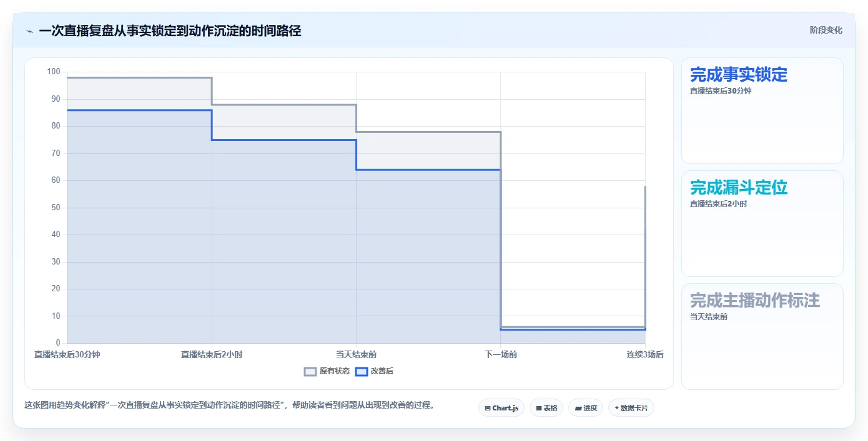
Task: Click the x-axis label 下一场前
Action: [x=501, y=354]
